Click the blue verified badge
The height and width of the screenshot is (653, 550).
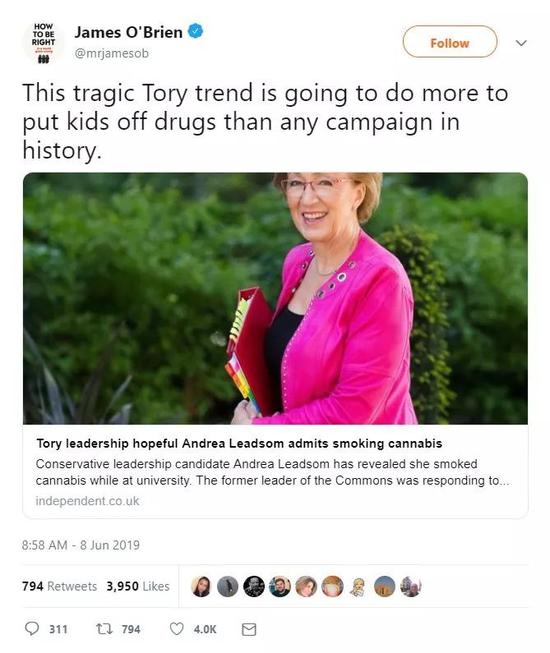pyautogui.click(x=196, y=31)
